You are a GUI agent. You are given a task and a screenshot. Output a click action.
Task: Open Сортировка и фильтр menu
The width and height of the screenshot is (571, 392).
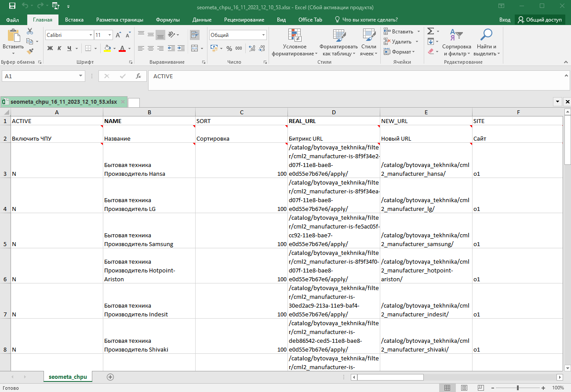457,43
